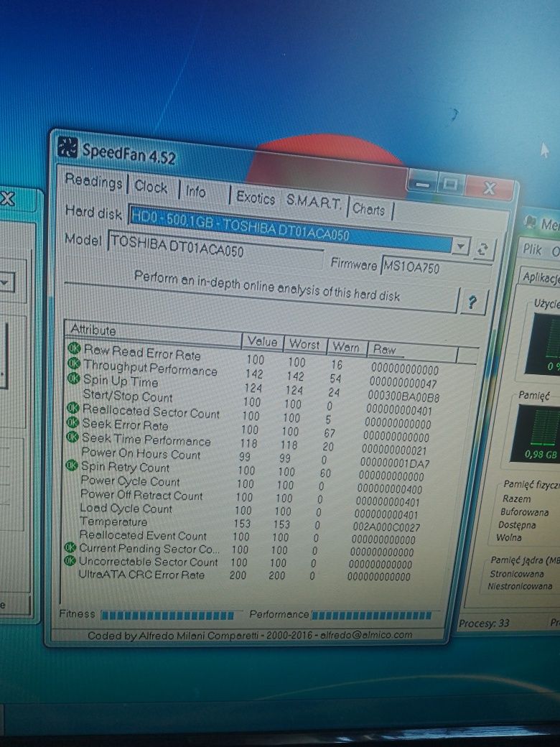Sort by the Warn column header
This screenshot has width=560, height=747.
coord(346,347)
